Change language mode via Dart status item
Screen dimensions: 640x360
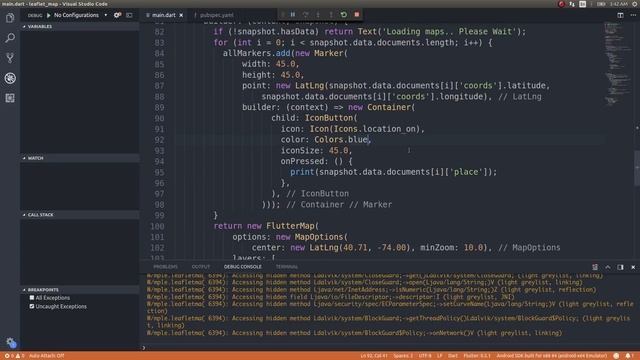[x=453, y=356]
